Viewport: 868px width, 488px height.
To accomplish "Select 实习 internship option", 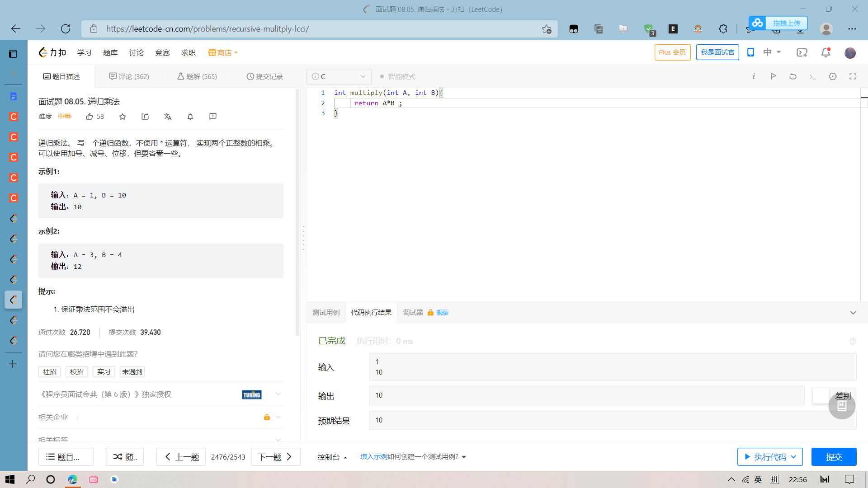I will [x=104, y=371].
